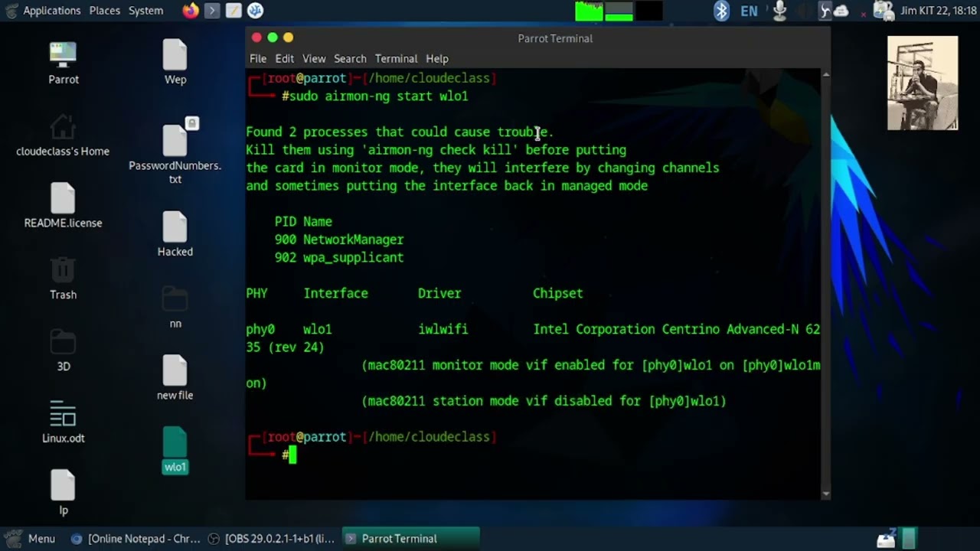Click the terminal vertical scrollbar
The height and width of the screenshot is (551, 980).
pos(825,284)
